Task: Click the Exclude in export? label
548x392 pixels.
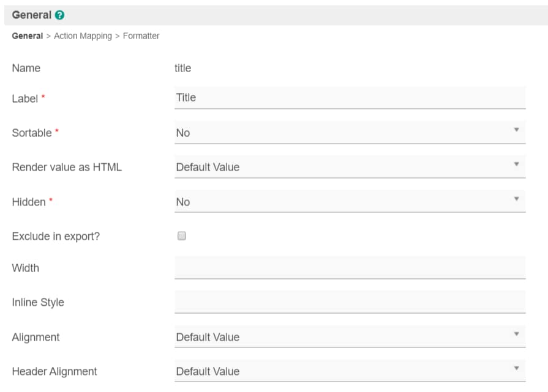Action: tap(56, 236)
